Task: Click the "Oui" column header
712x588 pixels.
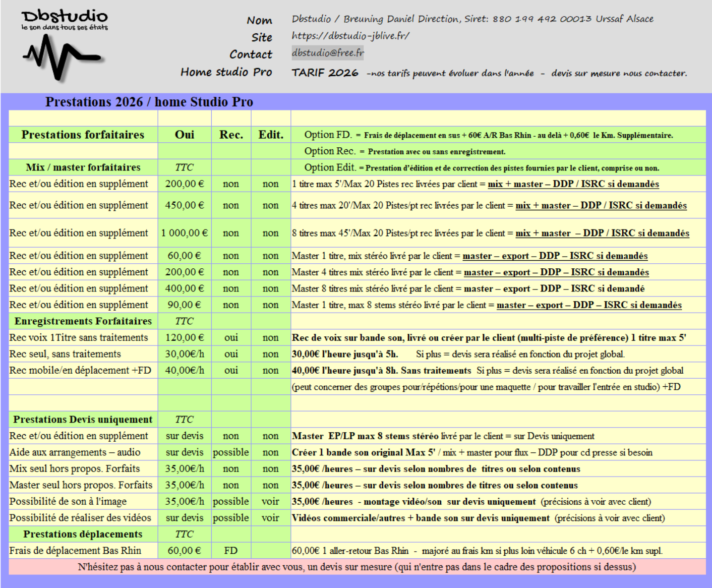Action: (x=185, y=135)
